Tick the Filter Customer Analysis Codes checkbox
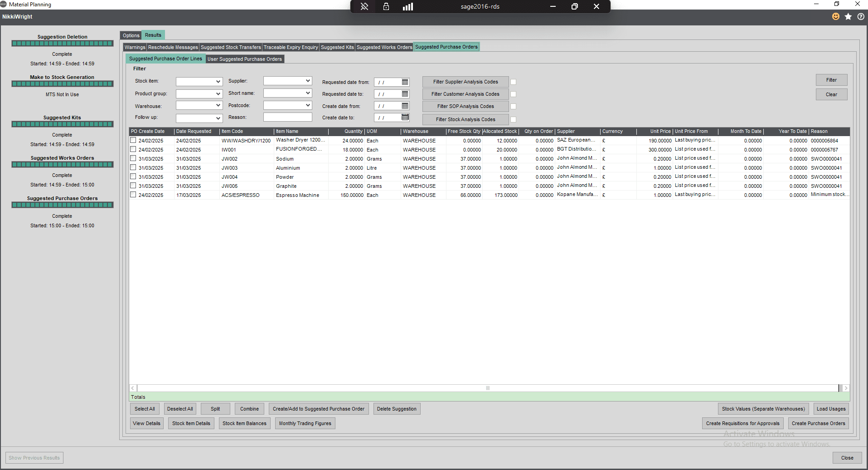Image resolution: width=868 pixels, height=470 pixels. point(514,94)
